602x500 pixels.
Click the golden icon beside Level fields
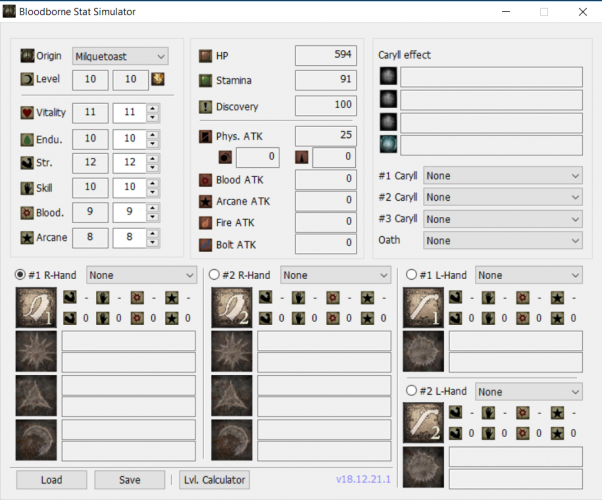[158, 79]
